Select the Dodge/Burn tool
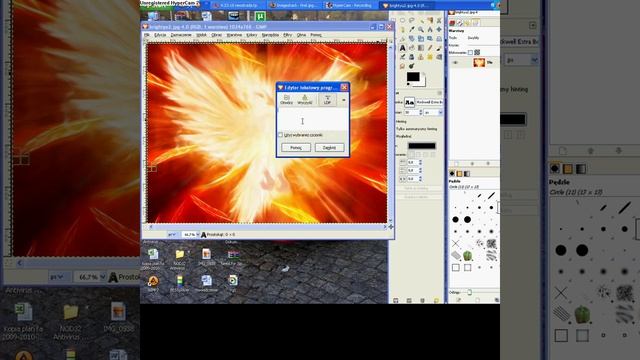The image size is (640, 360). (411, 66)
